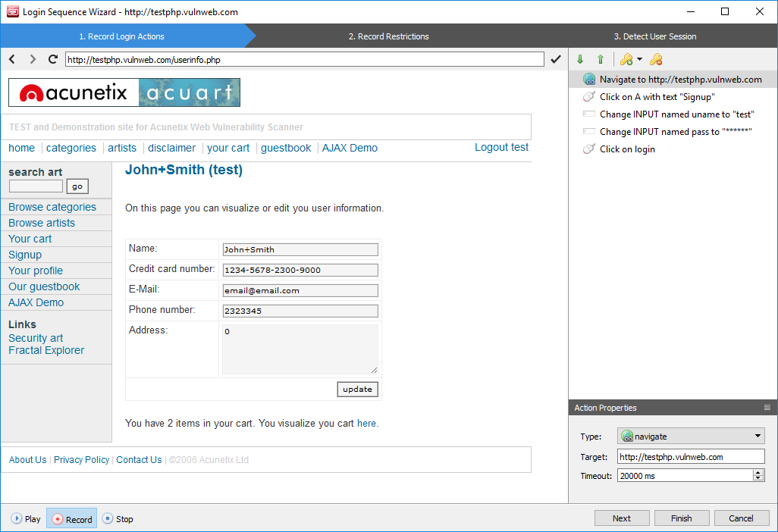Move the selected action down with the green arrow

click(580, 59)
